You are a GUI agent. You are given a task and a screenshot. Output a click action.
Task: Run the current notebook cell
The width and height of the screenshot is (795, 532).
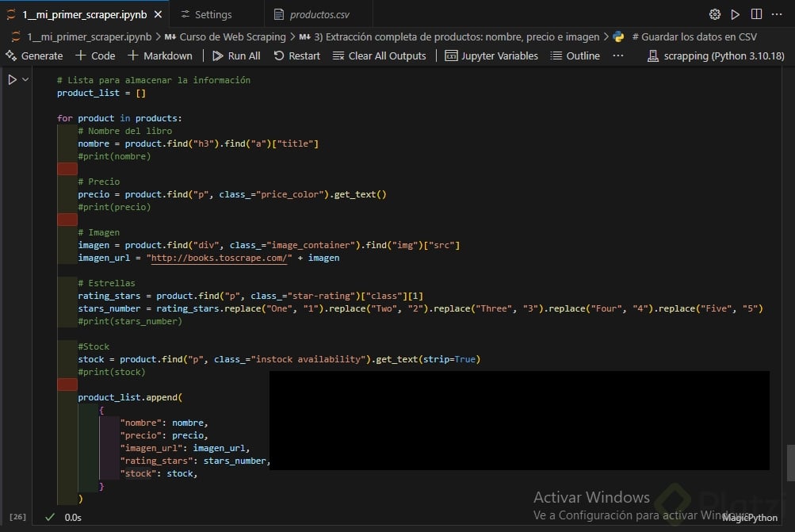pos(12,80)
